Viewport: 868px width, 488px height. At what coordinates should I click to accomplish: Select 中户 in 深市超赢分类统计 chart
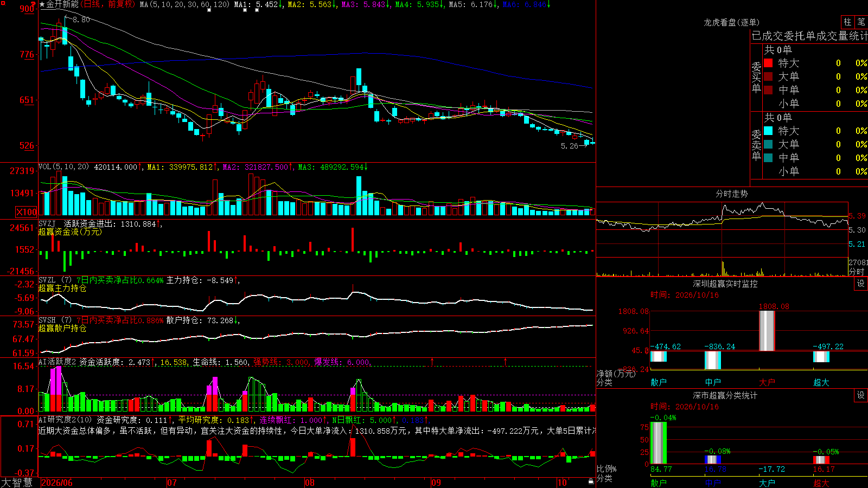click(713, 483)
